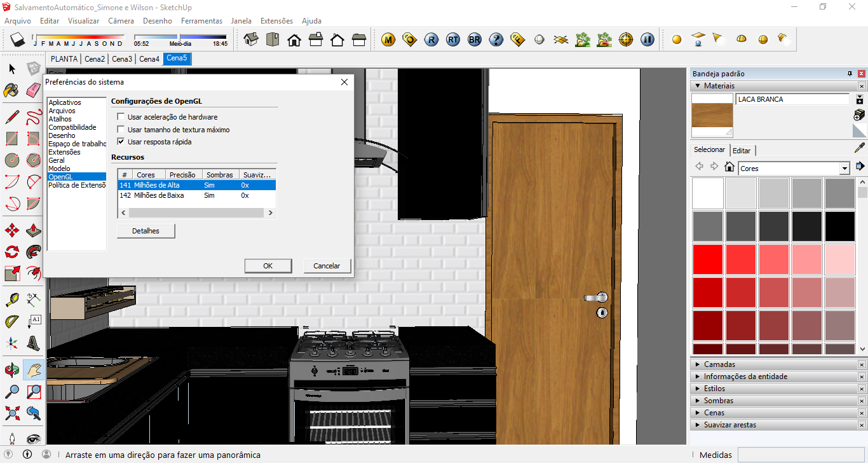The image size is (868, 463).
Task: Choose the Orbit tool
Action: pos(11,370)
